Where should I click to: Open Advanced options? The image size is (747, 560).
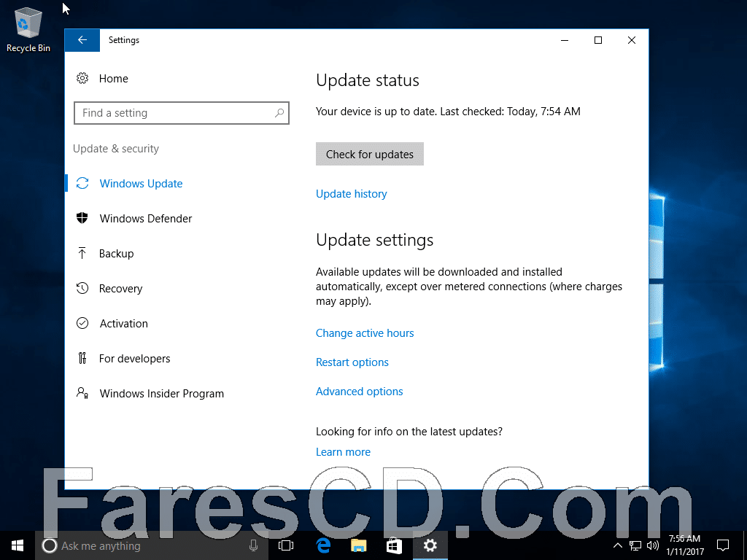[x=359, y=392]
